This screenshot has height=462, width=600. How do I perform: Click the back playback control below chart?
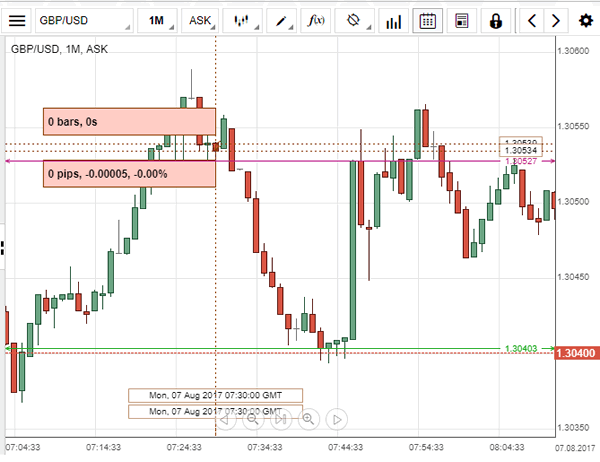coord(225,420)
